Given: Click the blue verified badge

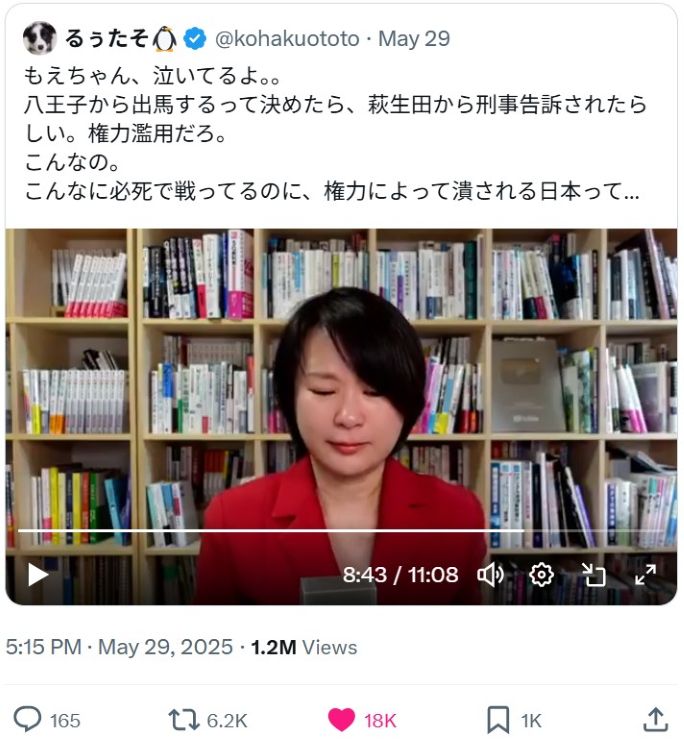Looking at the screenshot, I should pyautogui.click(x=195, y=39).
